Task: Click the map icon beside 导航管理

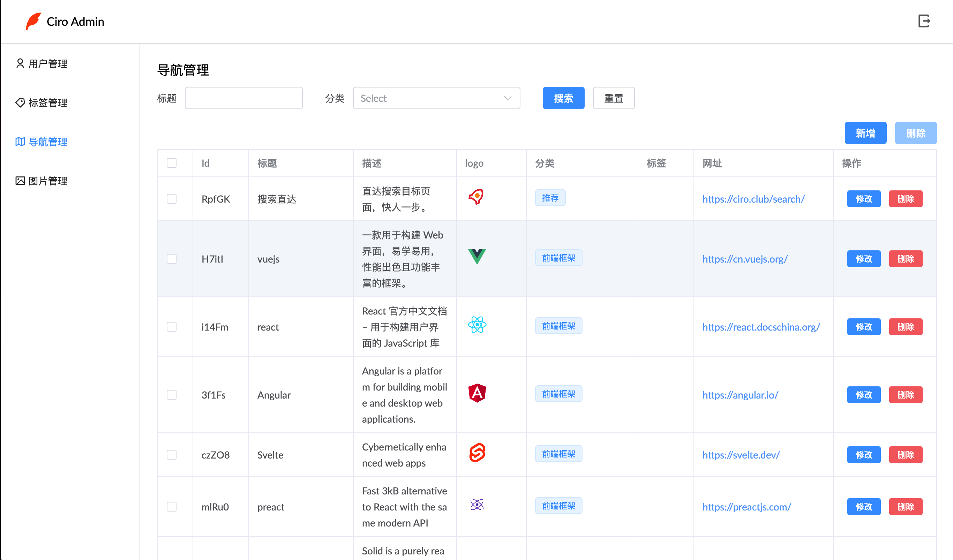Action: click(x=20, y=142)
